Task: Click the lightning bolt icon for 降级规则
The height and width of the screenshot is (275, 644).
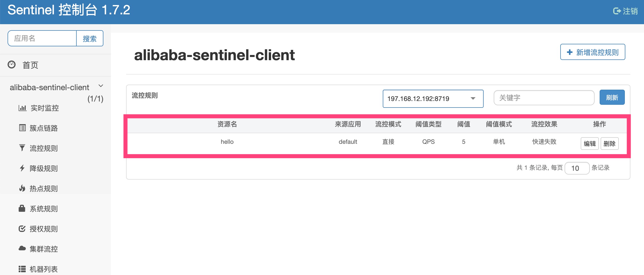Action: click(x=22, y=168)
